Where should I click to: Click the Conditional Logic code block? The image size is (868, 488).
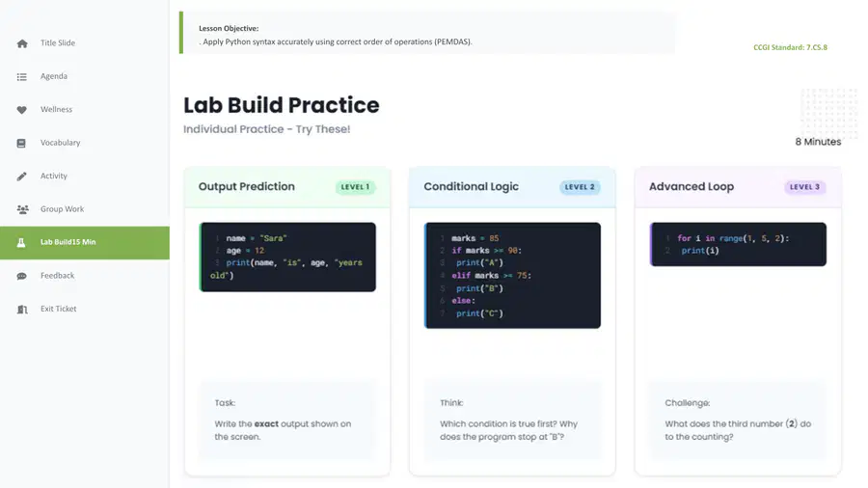pos(513,276)
